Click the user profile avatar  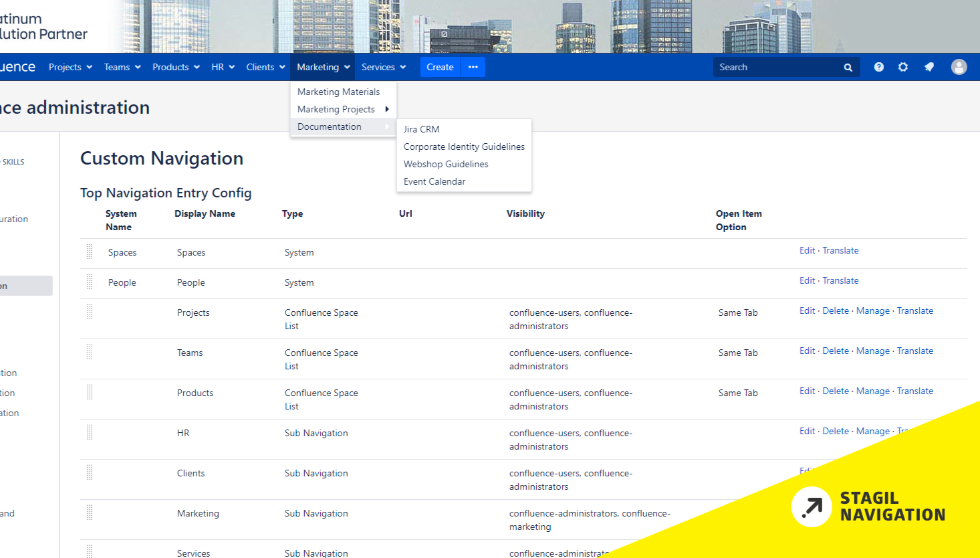click(x=959, y=67)
